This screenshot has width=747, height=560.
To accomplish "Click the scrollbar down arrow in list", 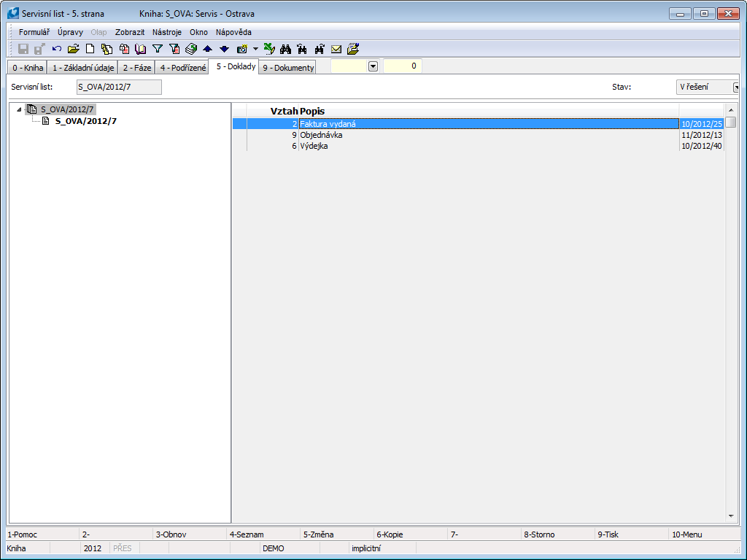I will click(x=731, y=516).
